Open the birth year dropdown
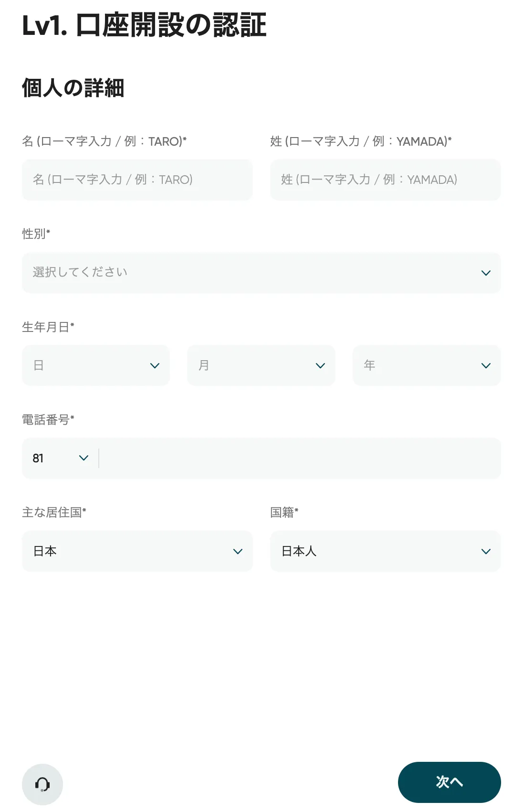524x812 pixels. (427, 365)
